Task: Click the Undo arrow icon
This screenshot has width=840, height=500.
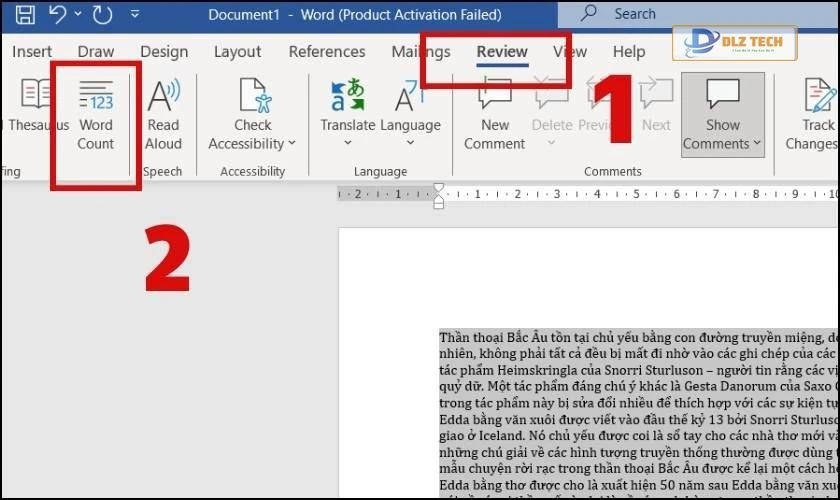Action: 57,15
